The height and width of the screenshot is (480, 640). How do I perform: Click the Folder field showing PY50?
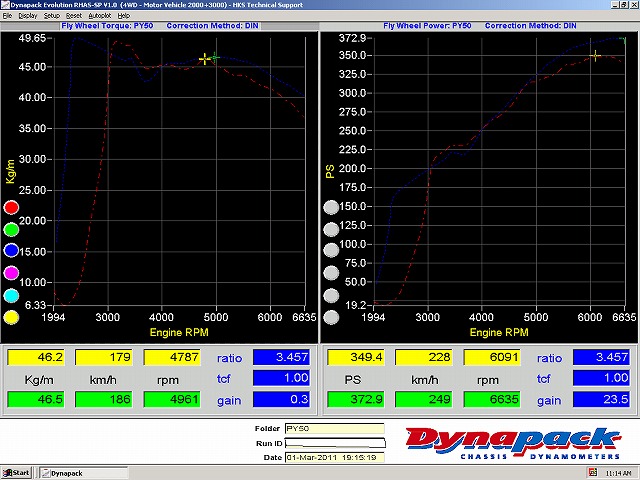335,429
